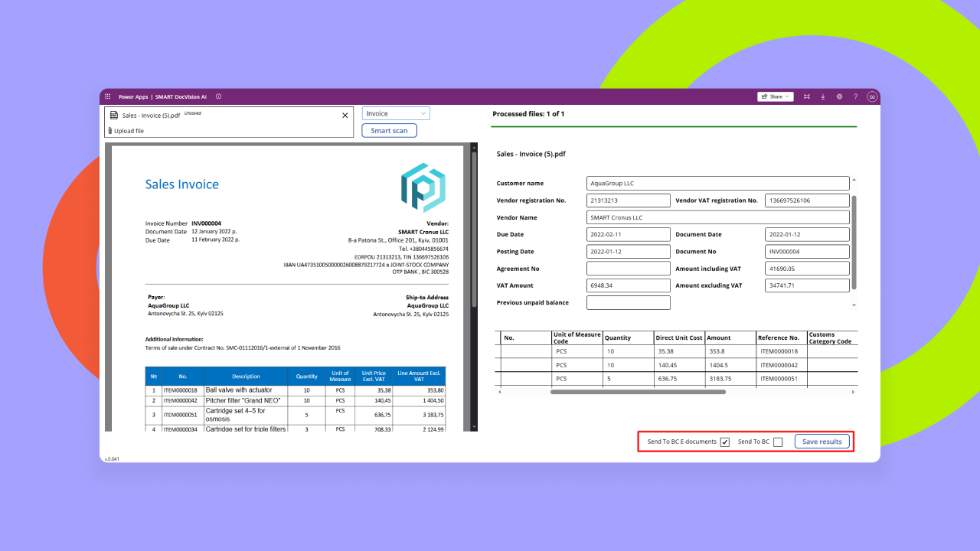Click the 35.38 direct unit cost cell
The image size is (980, 551).
(x=679, y=352)
